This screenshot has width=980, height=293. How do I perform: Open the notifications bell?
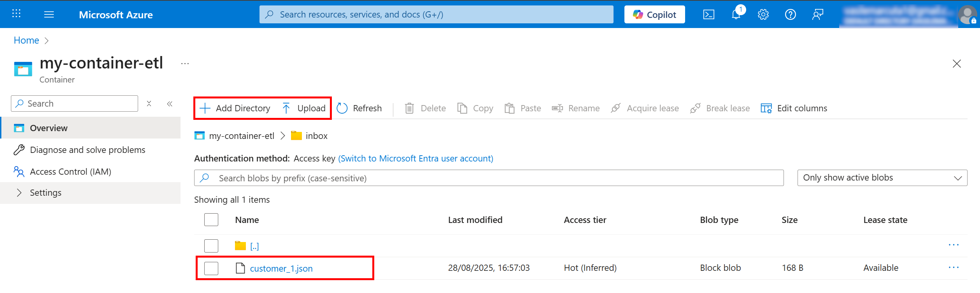(736, 14)
